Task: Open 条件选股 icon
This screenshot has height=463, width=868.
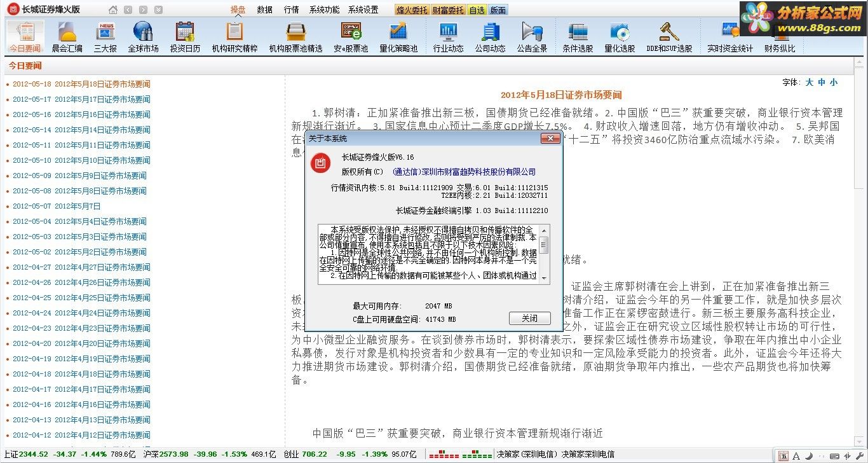Action: pos(578,37)
